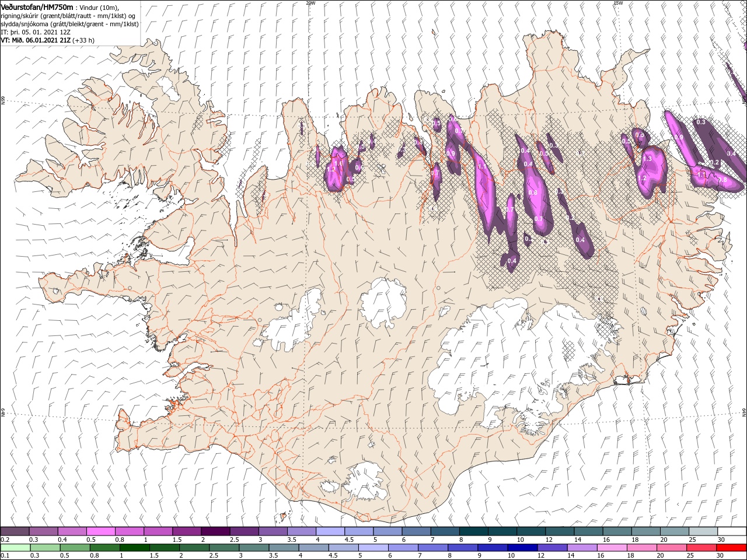This screenshot has width=747, height=560.
Task: Click the '15W' longitude label
Action: (618, 3)
